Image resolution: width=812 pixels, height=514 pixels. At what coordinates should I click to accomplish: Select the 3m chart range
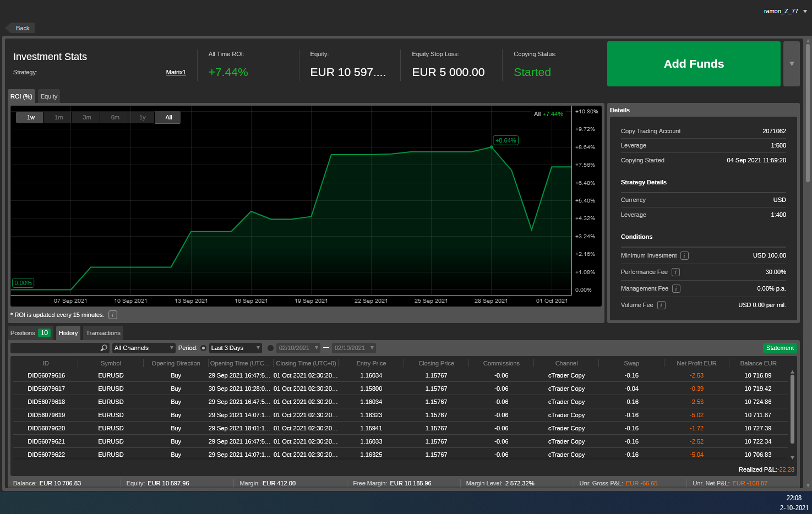click(x=87, y=117)
